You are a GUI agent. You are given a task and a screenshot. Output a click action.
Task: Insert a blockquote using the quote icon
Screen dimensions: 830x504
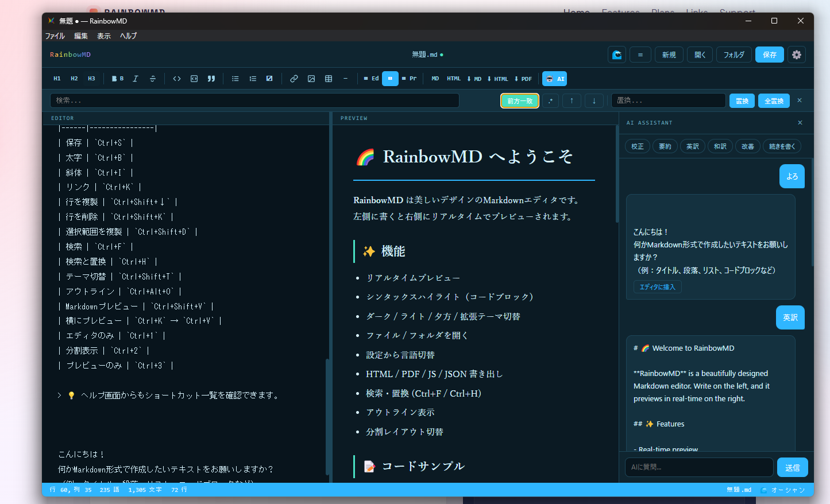pos(211,79)
